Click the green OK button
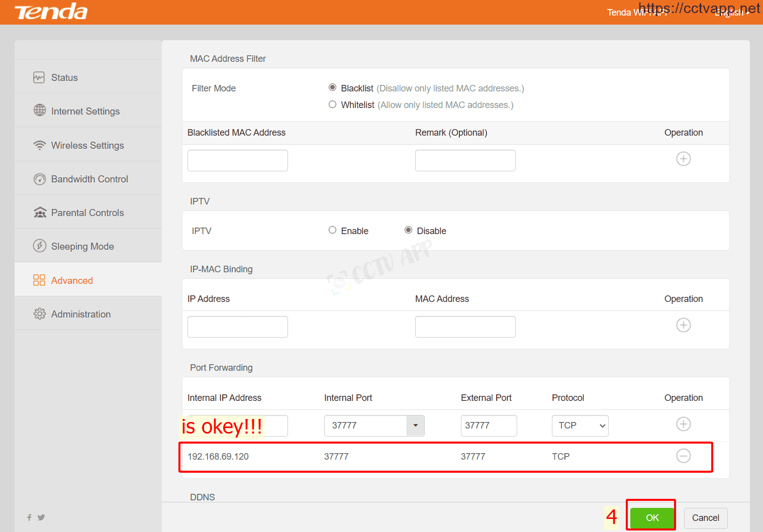 (x=652, y=518)
